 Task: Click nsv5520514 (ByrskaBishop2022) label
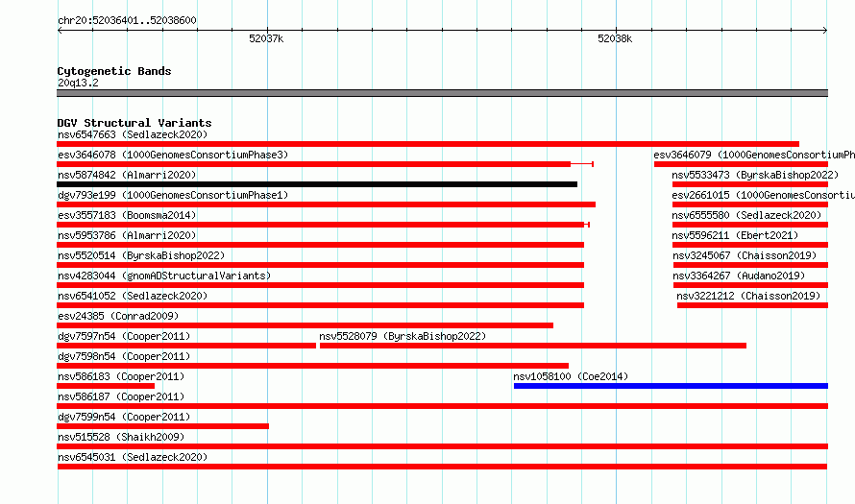(141, 255)
